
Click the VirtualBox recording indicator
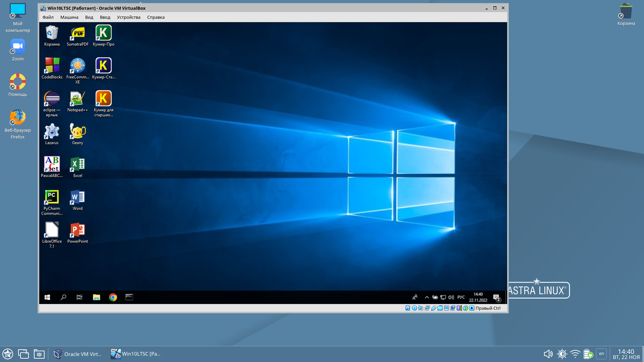point(453,308)
